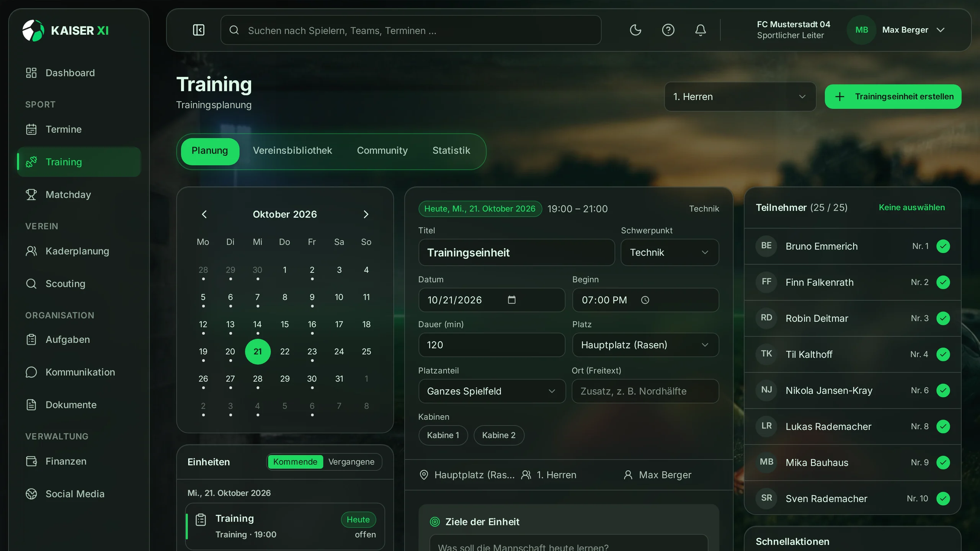Open Kaderplanung in the sidebar
The height and width of the screenshot is (551, 980).
click(x=79, y=251)
